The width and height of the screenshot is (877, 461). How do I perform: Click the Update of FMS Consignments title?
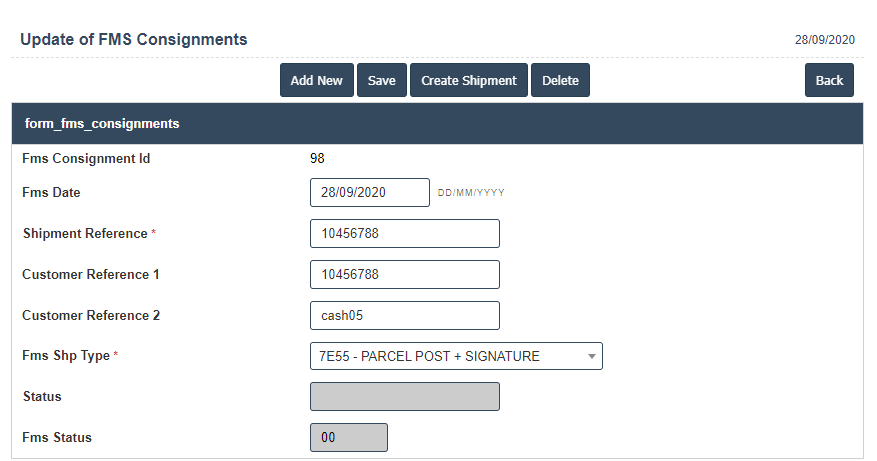click(x=134, y=40)
